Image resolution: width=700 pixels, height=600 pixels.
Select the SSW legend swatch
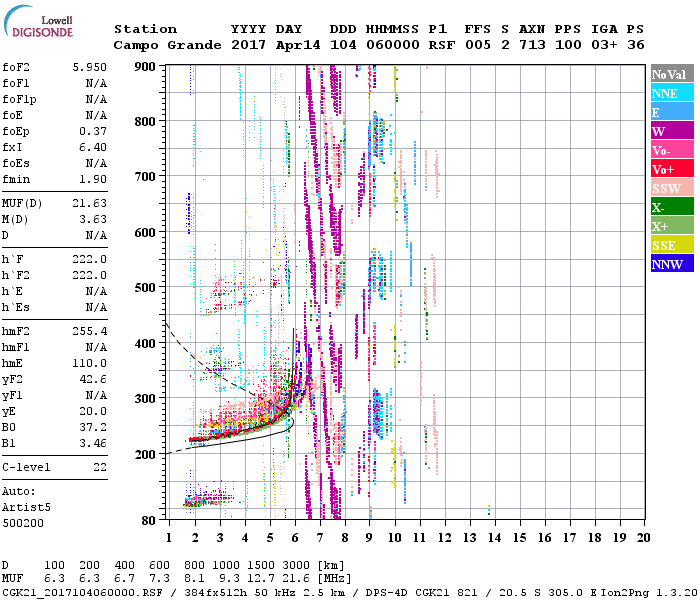click(672, 188)
